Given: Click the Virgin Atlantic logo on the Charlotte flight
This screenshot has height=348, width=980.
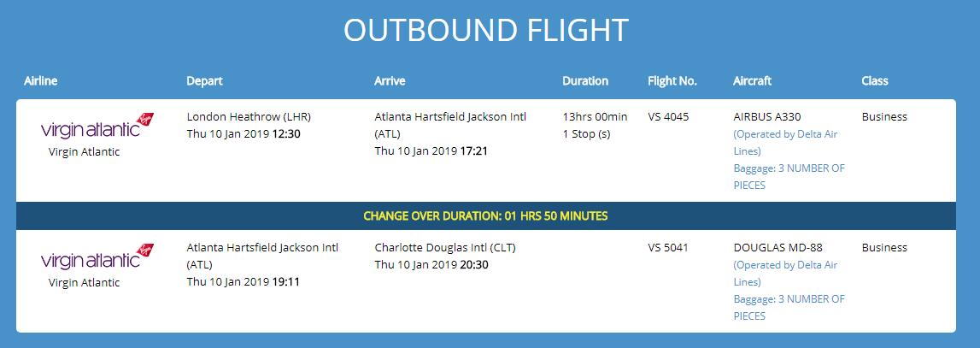Looking at the screenshot, I should click(97, 257).
